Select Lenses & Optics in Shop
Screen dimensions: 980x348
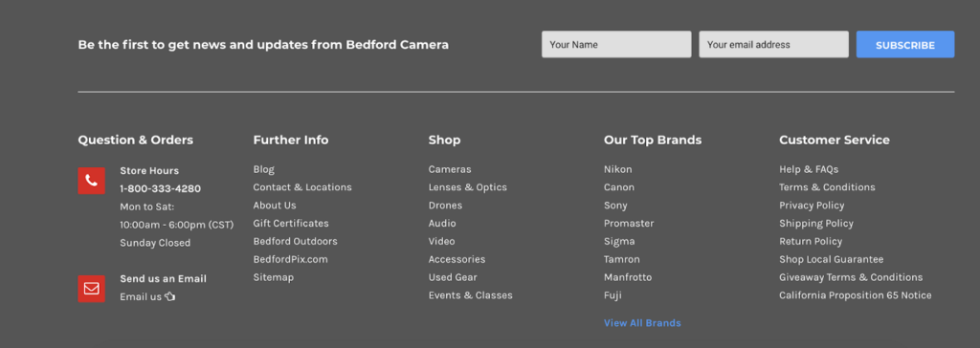467,187
